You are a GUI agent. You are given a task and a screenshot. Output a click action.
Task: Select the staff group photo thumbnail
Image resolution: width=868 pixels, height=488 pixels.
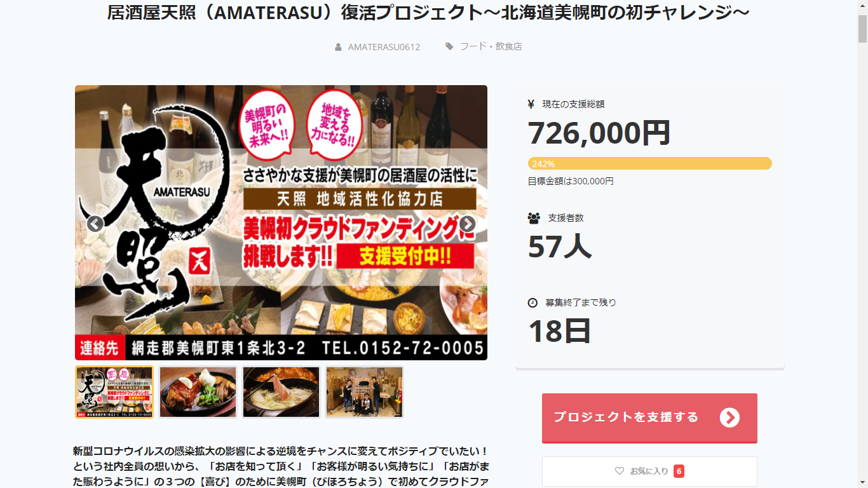point(364,392)
